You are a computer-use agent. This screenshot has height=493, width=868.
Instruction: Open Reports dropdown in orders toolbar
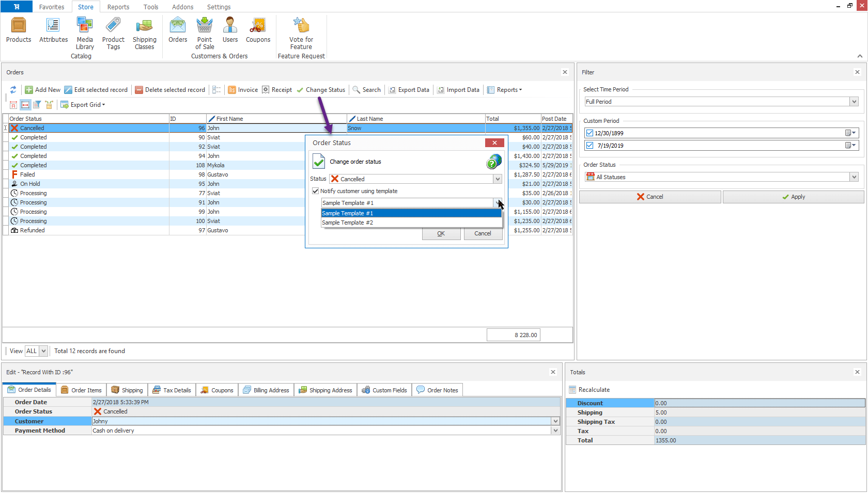[505, 90]
